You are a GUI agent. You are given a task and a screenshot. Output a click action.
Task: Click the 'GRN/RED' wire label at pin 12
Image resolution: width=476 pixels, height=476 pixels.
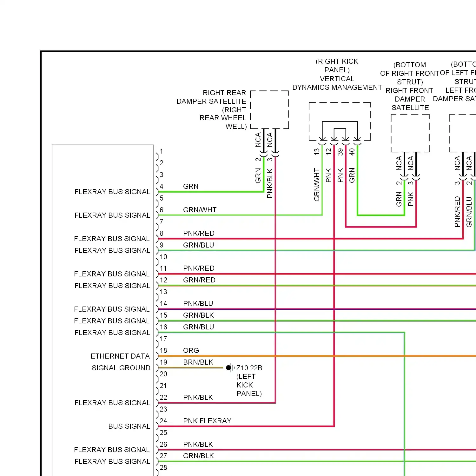click(199, 280)
